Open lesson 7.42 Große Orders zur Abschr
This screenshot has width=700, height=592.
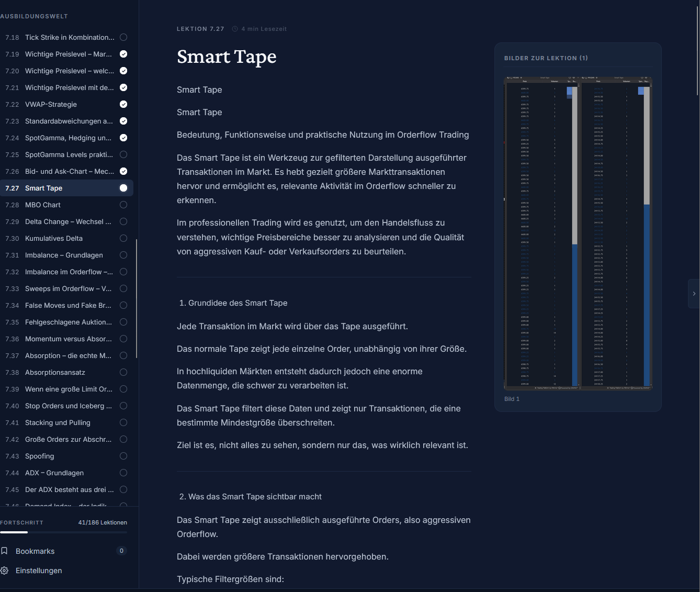point(66,439)
